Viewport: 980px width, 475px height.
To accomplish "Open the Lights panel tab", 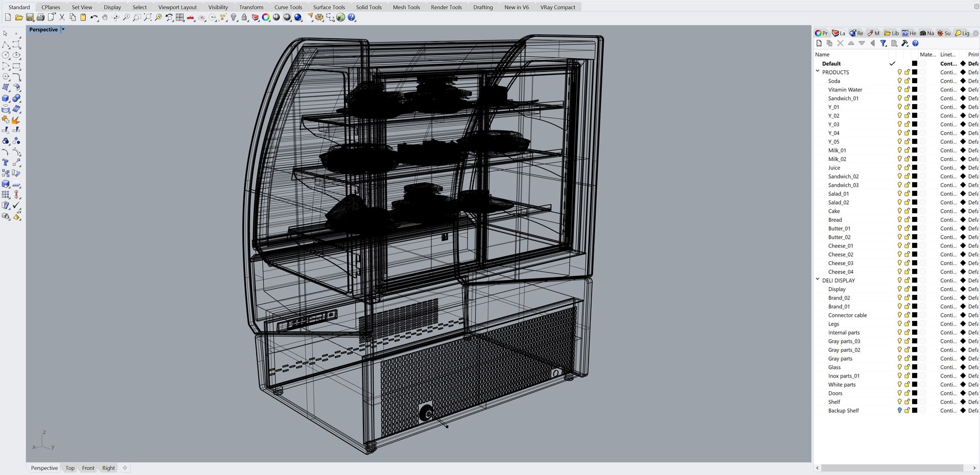I will pos(962,33).
